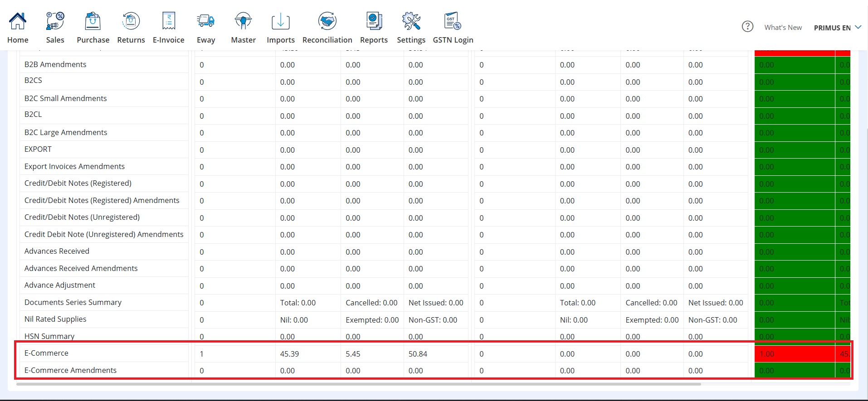The width and height of the screenshot is (868, 401).
Task: Click first Total: 0.00 in Documents Series row
Action: [298, 303]
